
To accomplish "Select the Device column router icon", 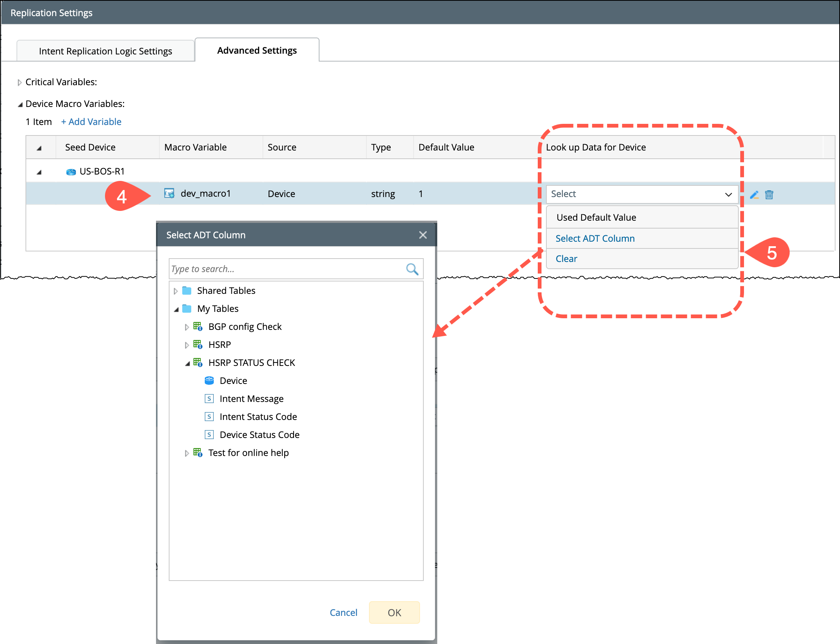I will click(209, 381).
